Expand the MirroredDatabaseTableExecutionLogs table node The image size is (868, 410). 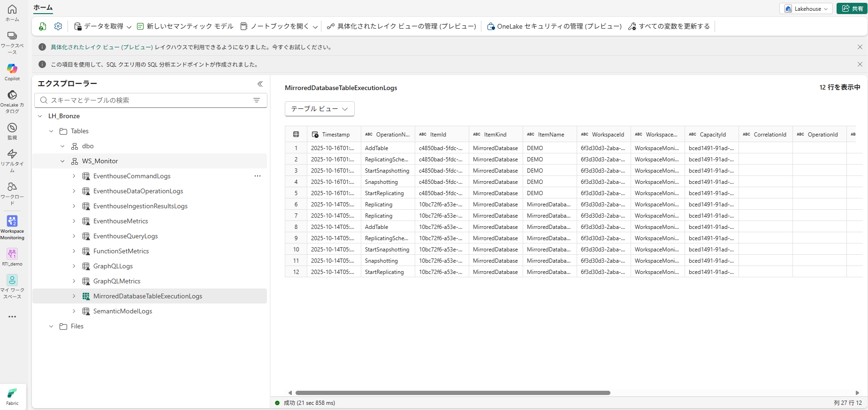(74, 296)
